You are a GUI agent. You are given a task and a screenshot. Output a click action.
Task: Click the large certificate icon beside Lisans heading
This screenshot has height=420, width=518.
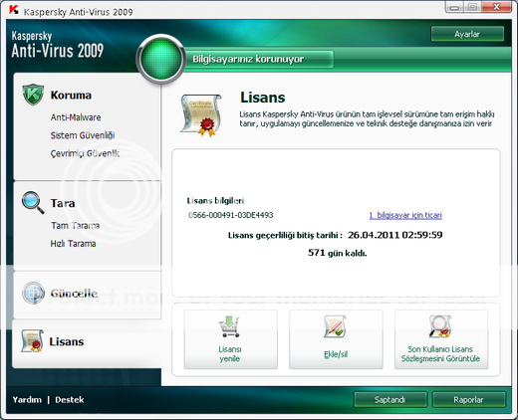click(201, 115)
